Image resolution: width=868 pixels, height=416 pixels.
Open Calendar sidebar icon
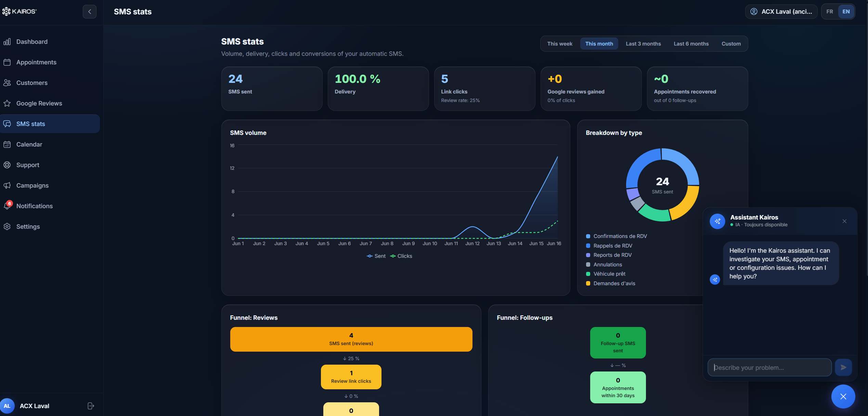[x=7, y=144]
